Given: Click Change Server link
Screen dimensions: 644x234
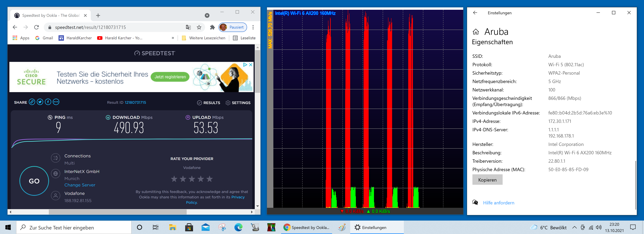Looking at the screenshot, I should pyautogui.click(x=80, y=185).
